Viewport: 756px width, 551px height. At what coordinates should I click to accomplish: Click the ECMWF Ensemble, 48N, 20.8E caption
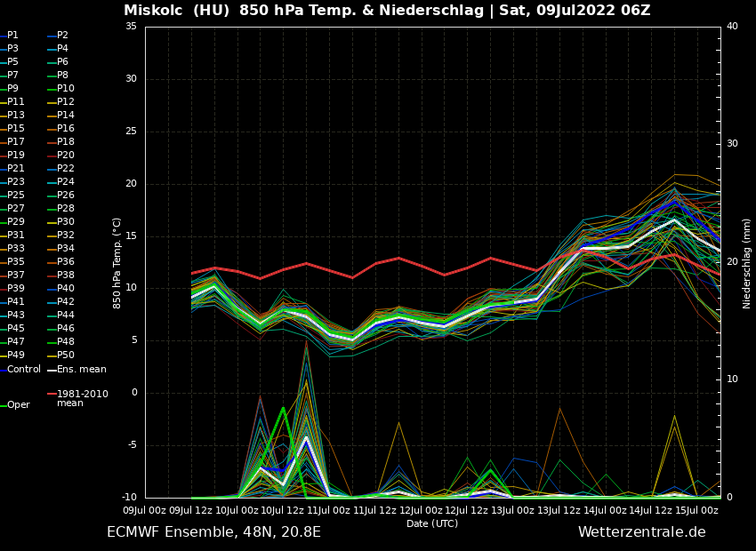point(213,532)
